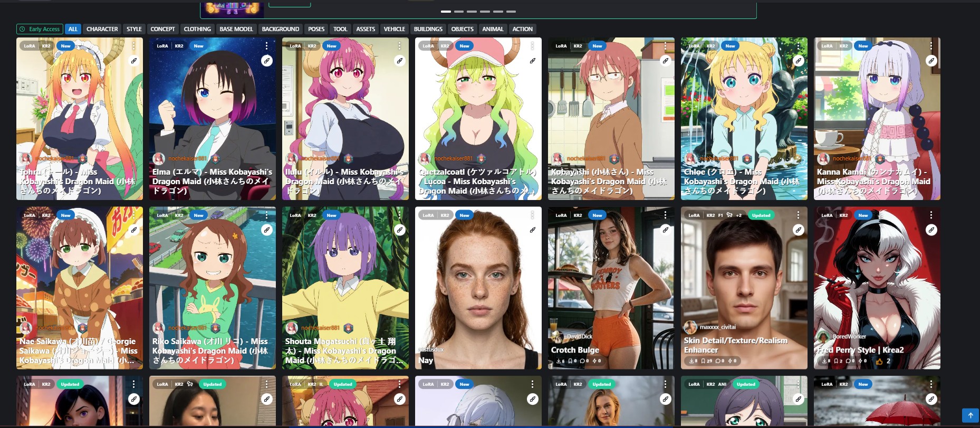The image size is (980, 428).
Task: Click the link icon on the Nae Saikawa card
Action: pyautogui.click(x=134, y=230)
